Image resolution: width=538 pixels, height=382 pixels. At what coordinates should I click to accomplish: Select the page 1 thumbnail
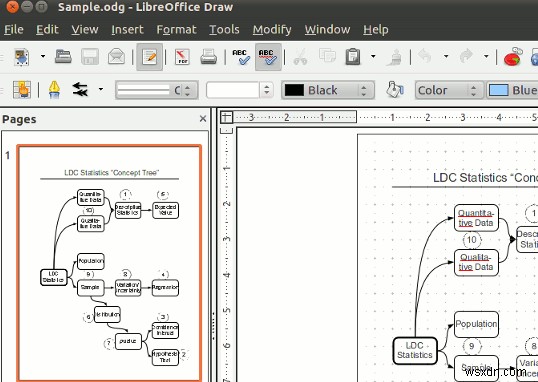[x=109, y=263]
